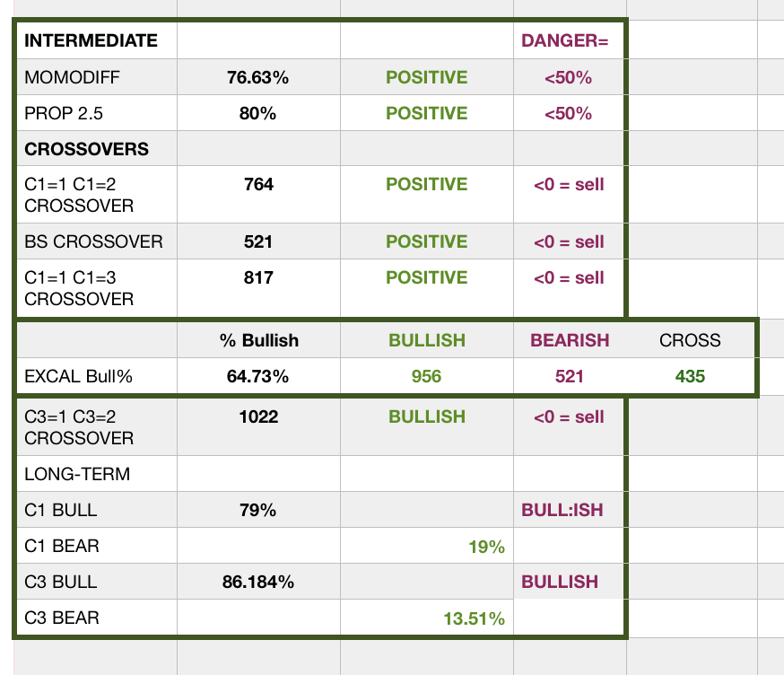Select the BULL:ISH cell

562,511
